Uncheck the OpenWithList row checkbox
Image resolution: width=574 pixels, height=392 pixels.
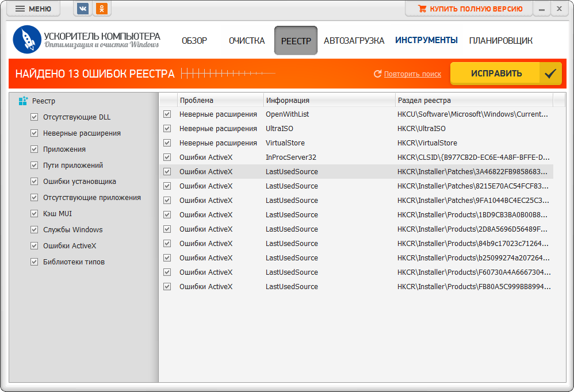point(167,114)
